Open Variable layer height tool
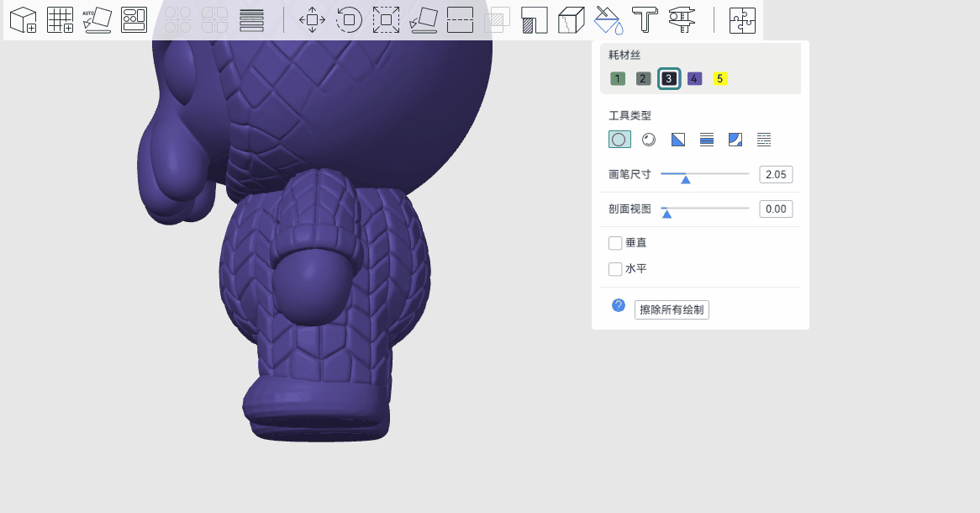Image resolution: width=980 pixels, height=513 pixels. point(251,20)
